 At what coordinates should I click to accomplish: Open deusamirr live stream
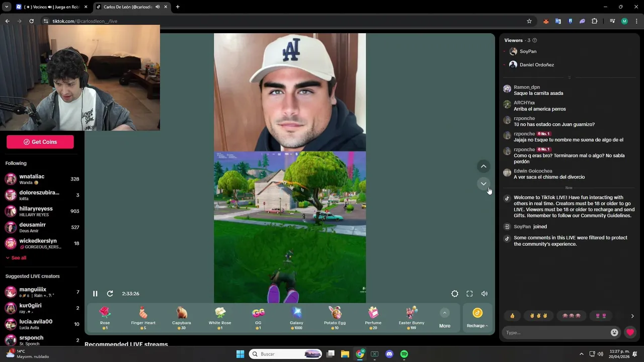point(42,227)
